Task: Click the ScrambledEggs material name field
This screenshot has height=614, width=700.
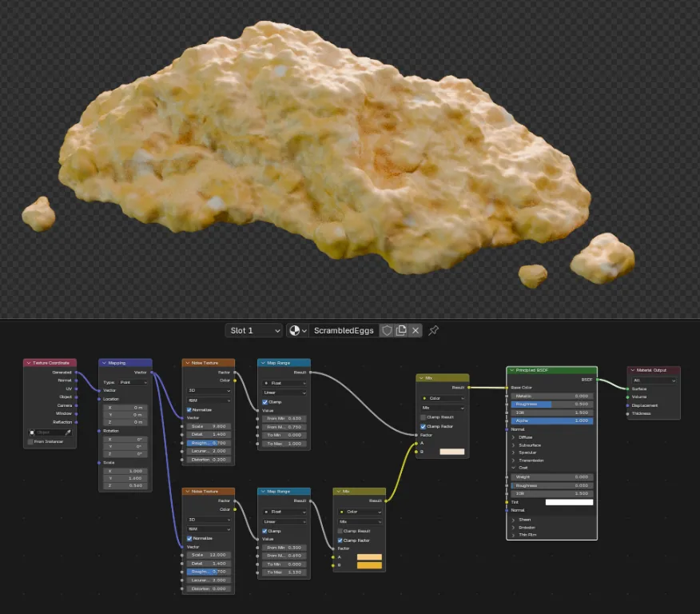Action: [344, 330]
